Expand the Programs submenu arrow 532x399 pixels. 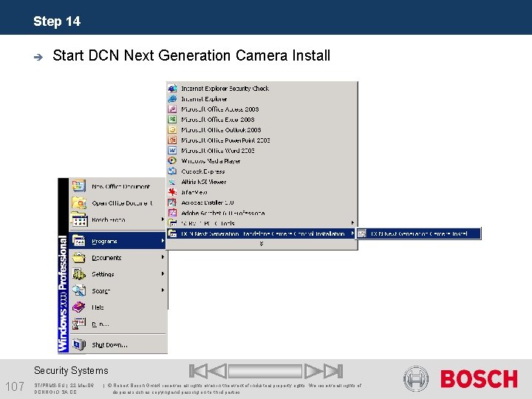(163, 241)
